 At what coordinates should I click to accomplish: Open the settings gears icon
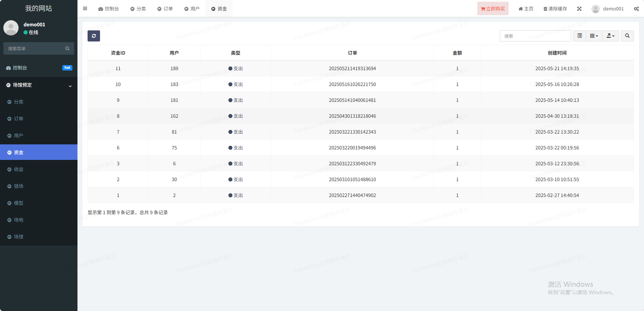[x=636, y=9]
